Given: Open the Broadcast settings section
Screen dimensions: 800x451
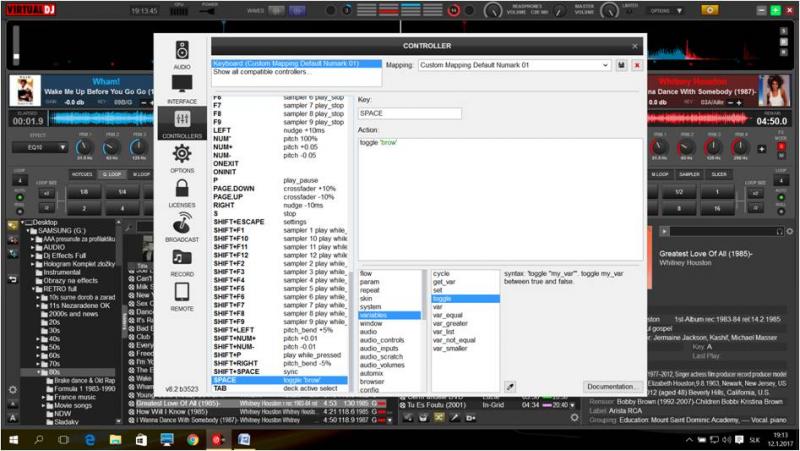Looking at the screenshot, I should (x=182, y=227).
